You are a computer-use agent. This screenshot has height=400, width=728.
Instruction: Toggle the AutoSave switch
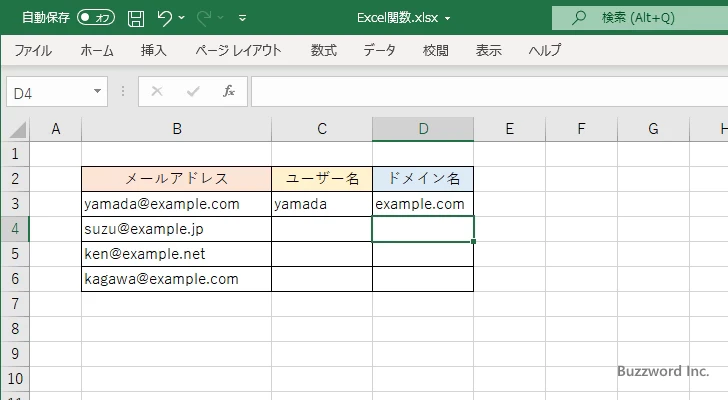tap(96, 18)
